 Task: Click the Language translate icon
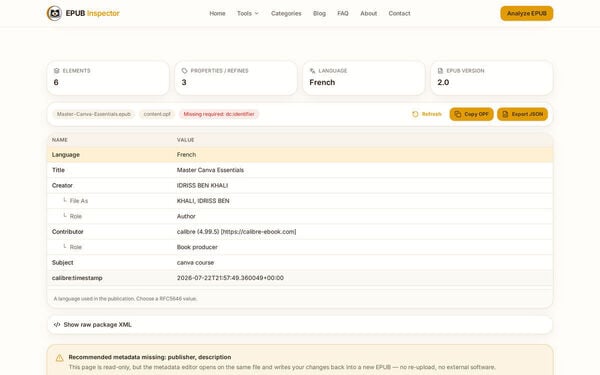tap(312, 71)
